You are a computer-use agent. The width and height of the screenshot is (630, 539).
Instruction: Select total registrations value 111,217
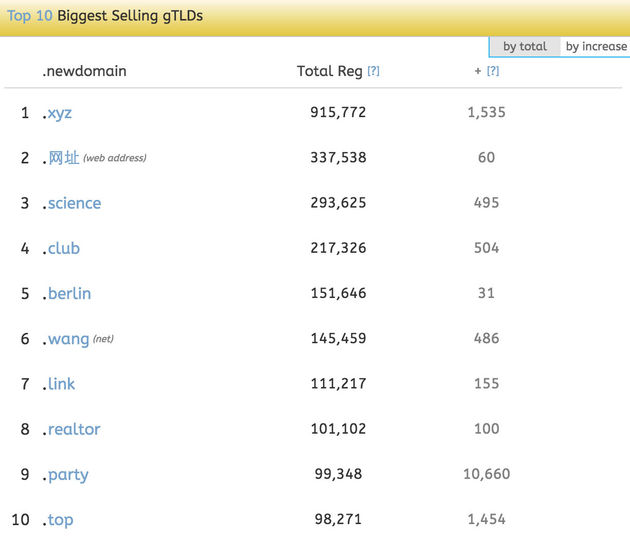pos(338,384)
